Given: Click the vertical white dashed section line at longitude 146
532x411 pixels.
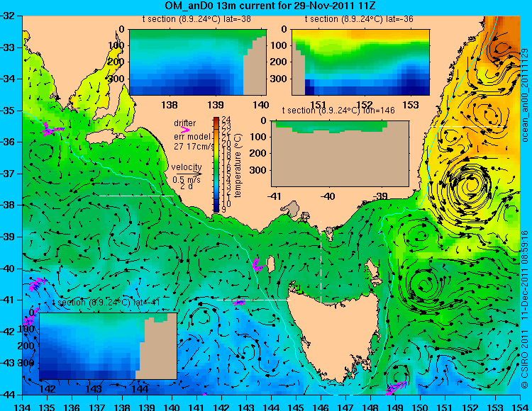Looking at the screenshot, I should coord(321,261).
